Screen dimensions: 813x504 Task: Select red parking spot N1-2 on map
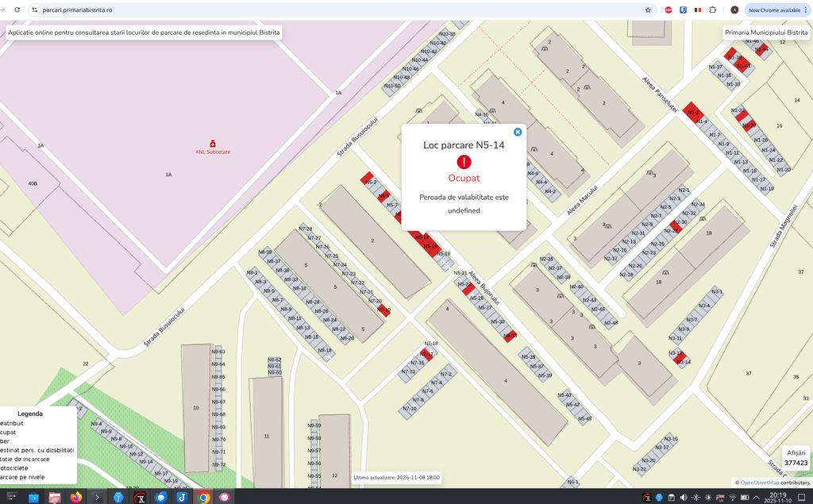(692, 112)
